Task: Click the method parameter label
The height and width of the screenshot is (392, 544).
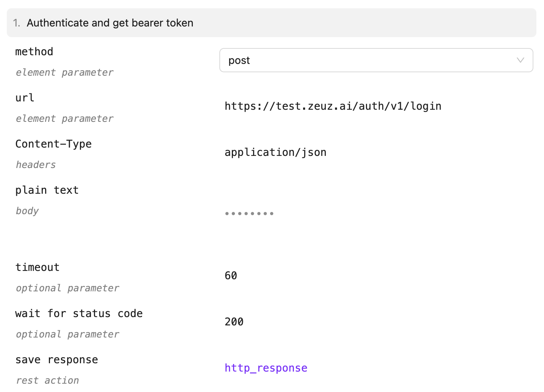Action: point(34,51)
